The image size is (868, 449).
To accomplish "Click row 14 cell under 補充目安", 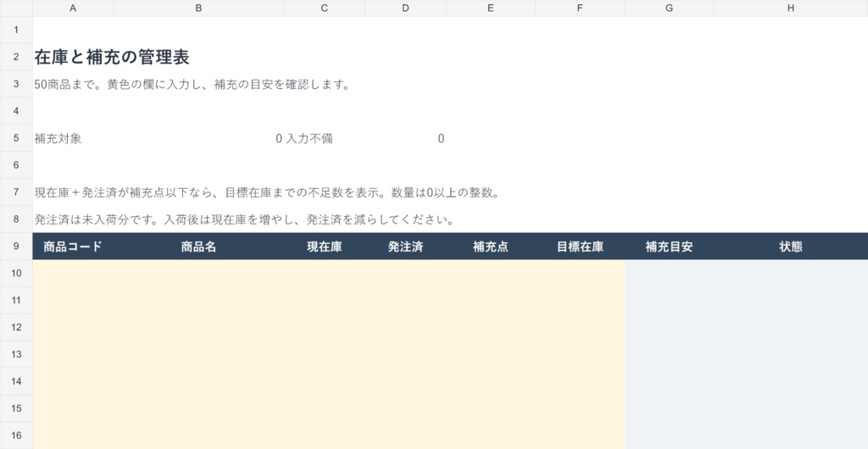I will (x=670, y=381).
